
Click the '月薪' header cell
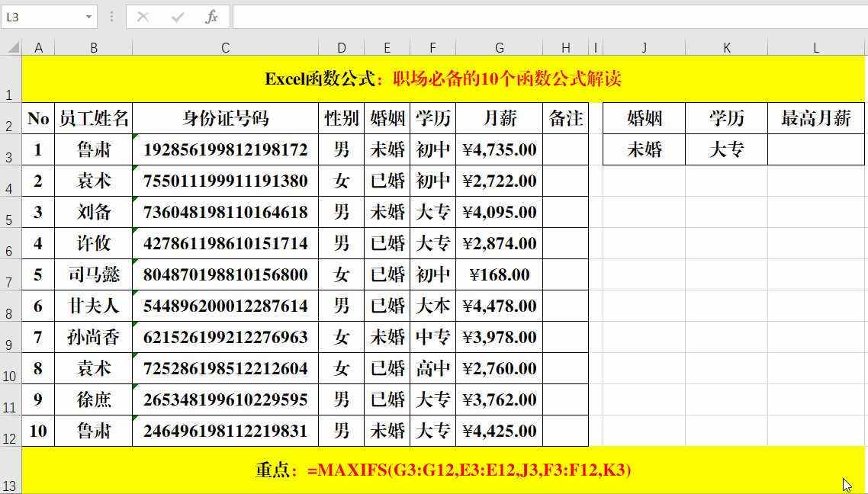coord(500,118)
